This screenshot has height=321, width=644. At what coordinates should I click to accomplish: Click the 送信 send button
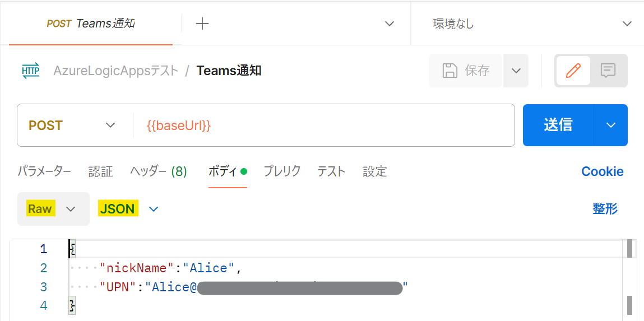pos(558,125)
